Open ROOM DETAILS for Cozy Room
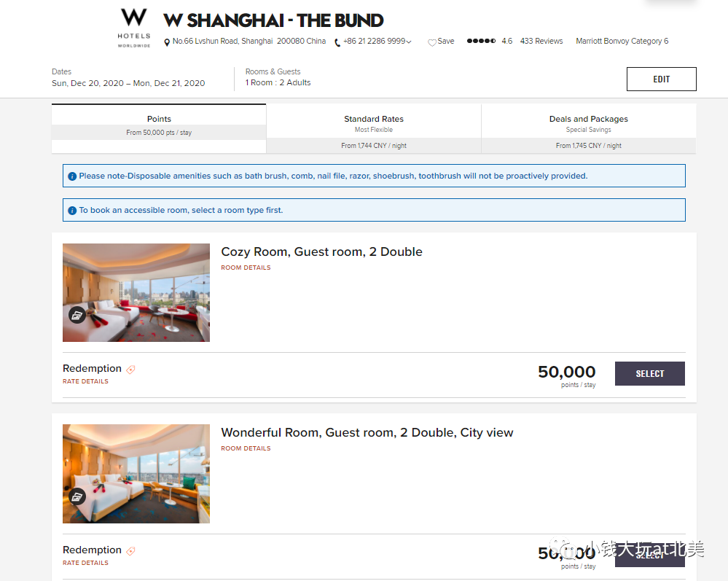728x581 pixels. point(246,268)
